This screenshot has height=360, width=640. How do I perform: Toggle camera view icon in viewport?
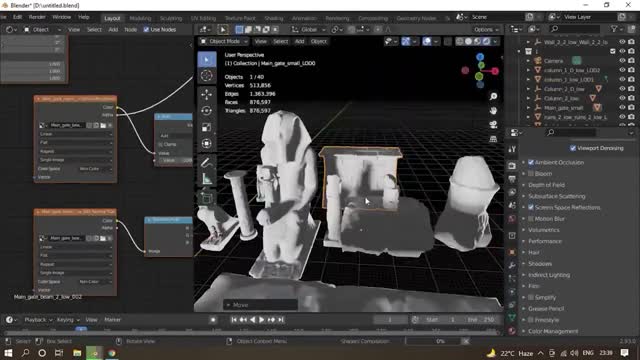pos(493,124)
